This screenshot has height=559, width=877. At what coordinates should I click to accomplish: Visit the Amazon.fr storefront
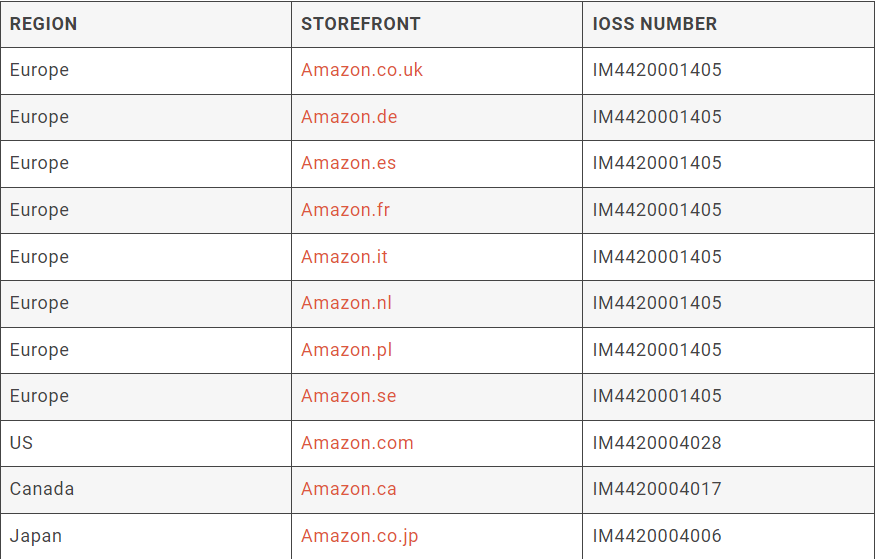coord(345,210)
